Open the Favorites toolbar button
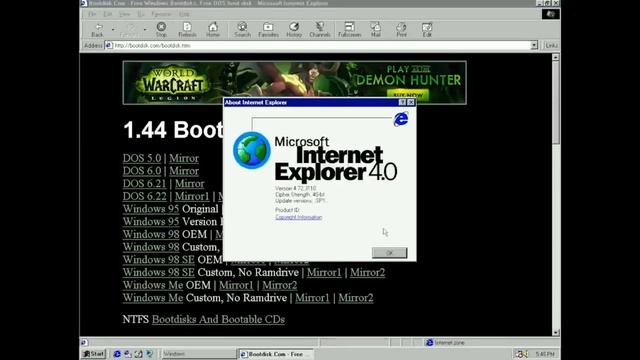Viewport: 640px width, 360px height. 268,29
